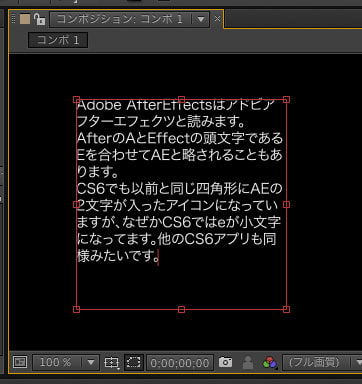Click the 100 % magnification value
Screen dimensions: 362x384
[55, 362]
